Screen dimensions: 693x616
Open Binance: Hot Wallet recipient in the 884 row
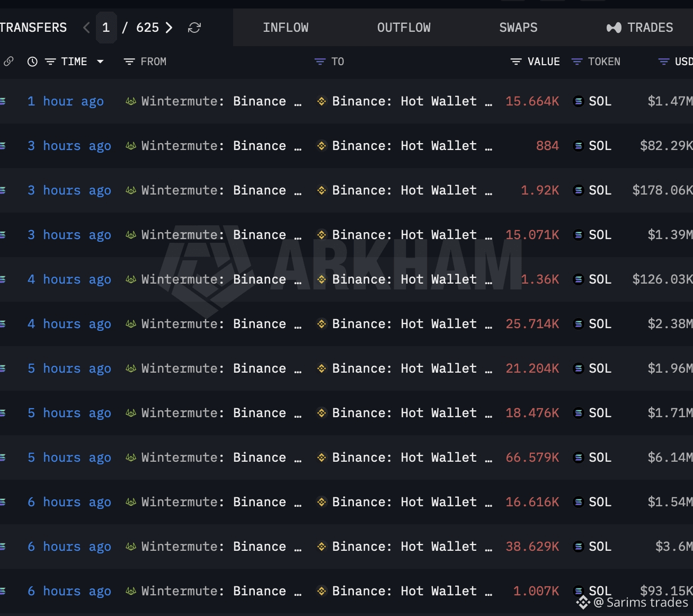pyautogui.click(x=412, y=146)
